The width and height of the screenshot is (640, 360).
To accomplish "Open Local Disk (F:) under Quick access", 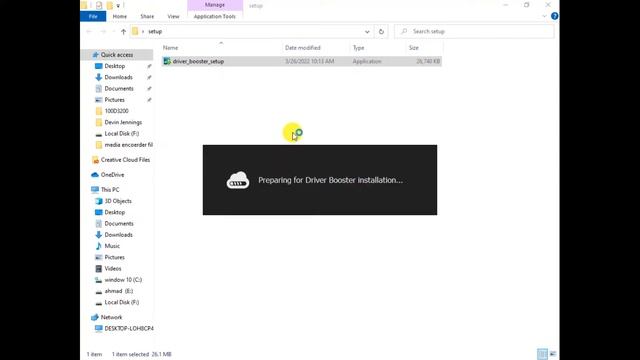I will click(x=122, y=133).
